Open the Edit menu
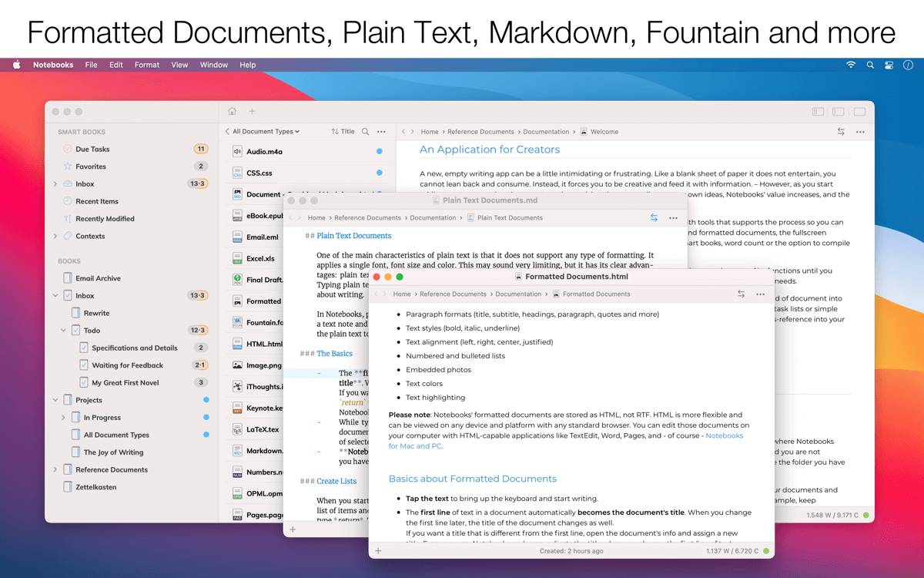Image resolution: width=924 pixels, height=578 pixels. tap(116, 66)
